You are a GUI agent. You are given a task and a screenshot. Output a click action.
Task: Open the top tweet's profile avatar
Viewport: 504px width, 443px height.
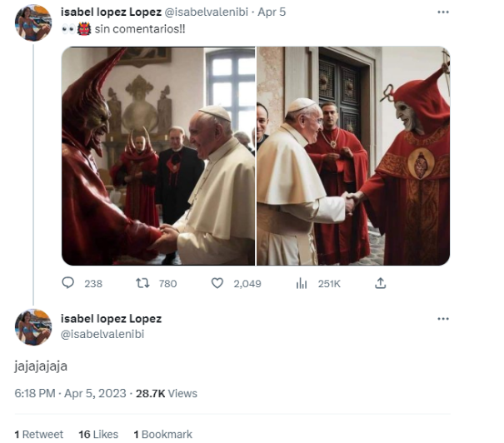[33, 22]
